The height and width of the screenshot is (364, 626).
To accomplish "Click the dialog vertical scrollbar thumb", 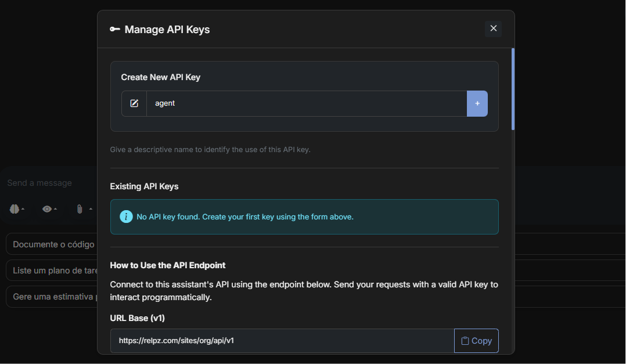I will tap(513, 89).
